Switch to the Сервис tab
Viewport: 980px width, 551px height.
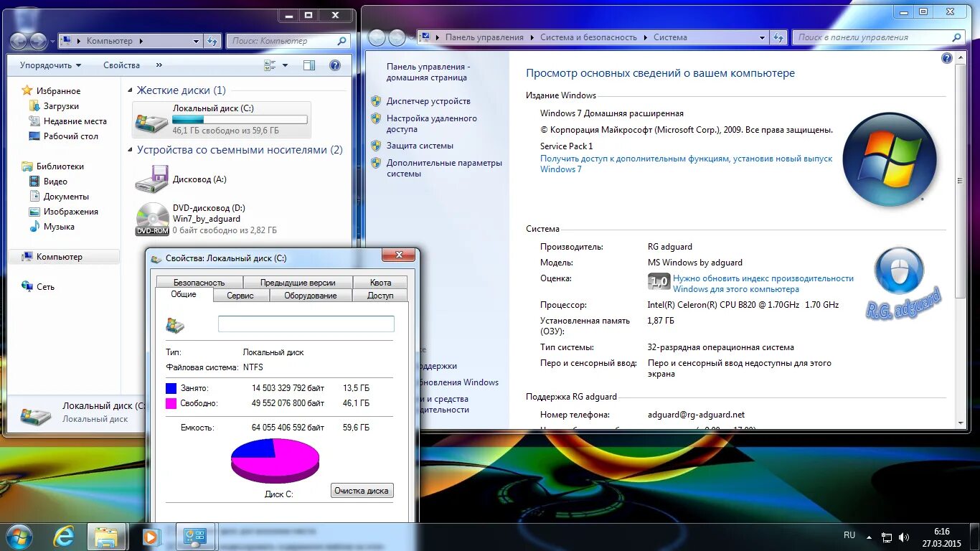240,296
